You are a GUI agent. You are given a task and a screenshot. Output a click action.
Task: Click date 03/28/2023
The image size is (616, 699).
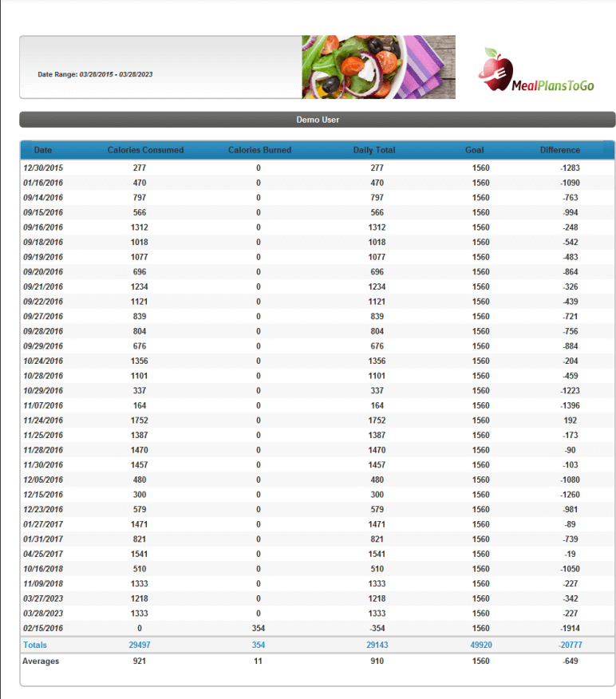43,614
